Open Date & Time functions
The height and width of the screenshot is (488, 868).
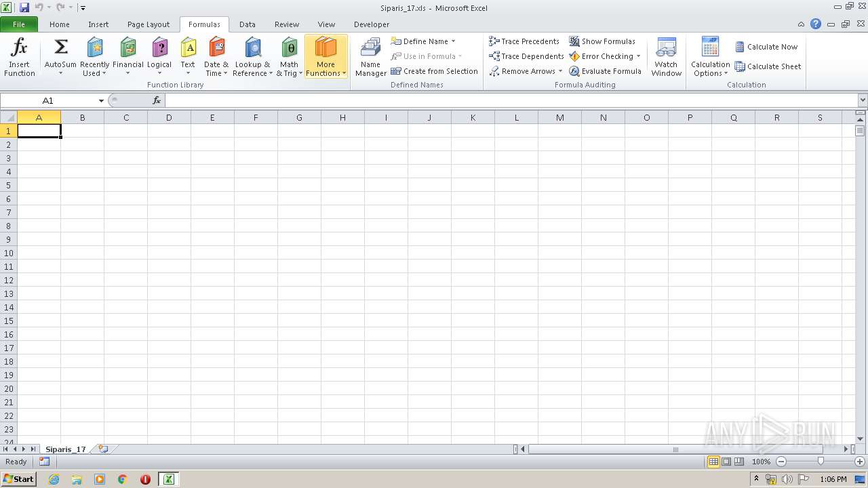pos(216,57)
